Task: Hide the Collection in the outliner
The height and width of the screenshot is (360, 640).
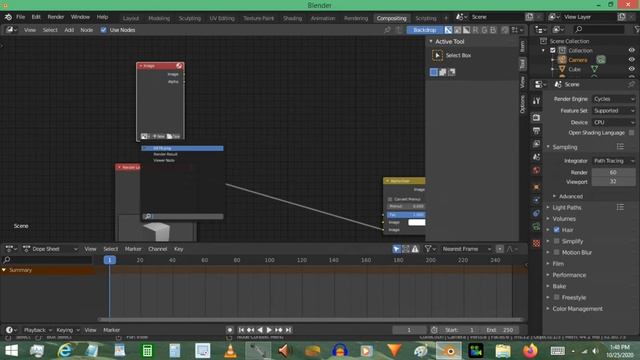Action: [631, 50]
